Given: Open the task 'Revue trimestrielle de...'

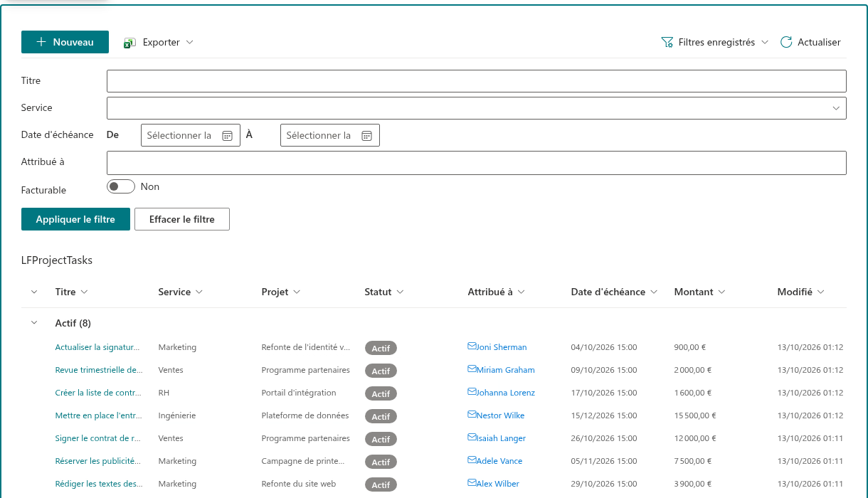Looking at the screenshot, I should pos(99,370).
